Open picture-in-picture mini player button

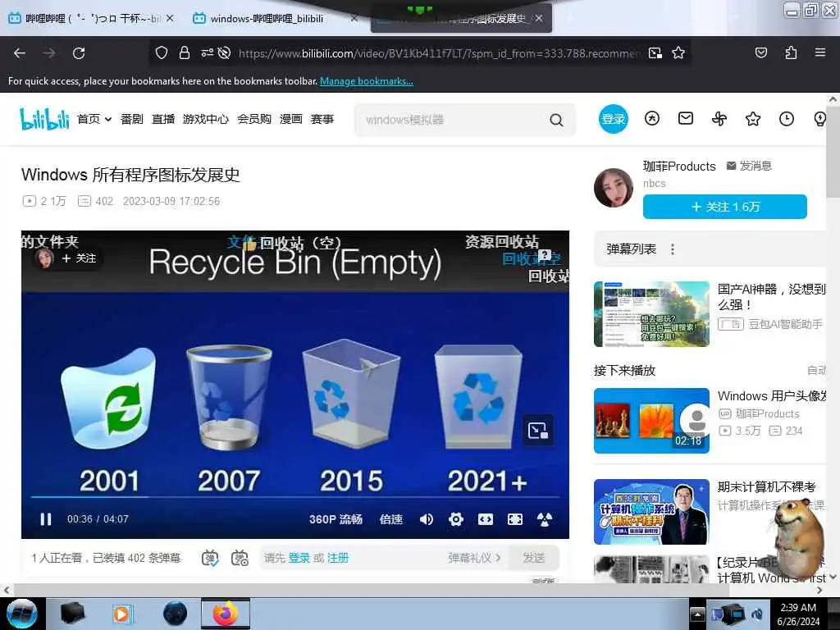click(538, 431)
